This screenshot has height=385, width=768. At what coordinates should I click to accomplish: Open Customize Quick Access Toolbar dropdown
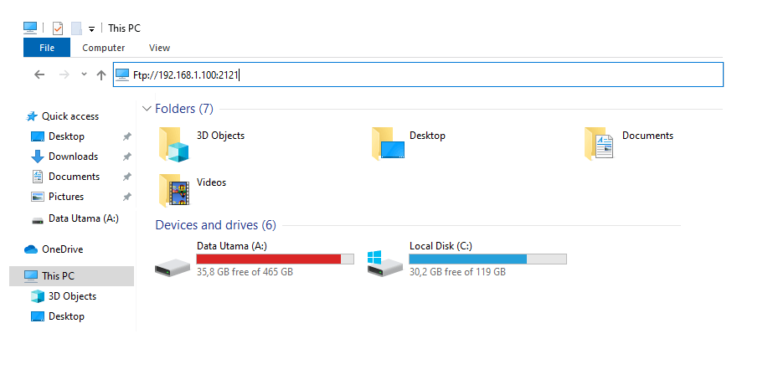[x=92, y=29]
